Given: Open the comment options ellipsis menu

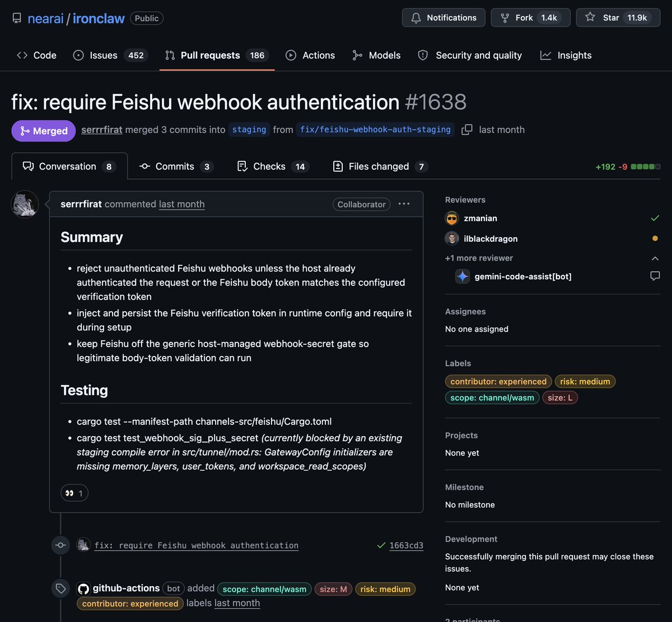Looking at the screenshot, I should click(x=404, y=204).
